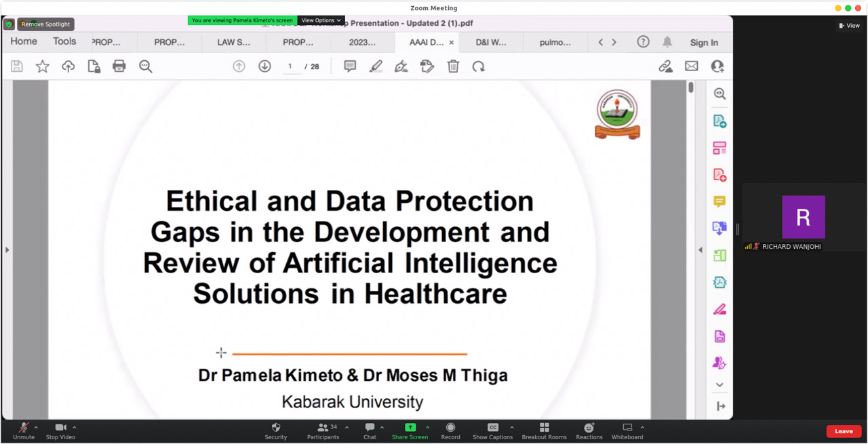The height and width of the screenshot is (444, 868).
Task: Open the LAW S... document tab
Action: 233,42
